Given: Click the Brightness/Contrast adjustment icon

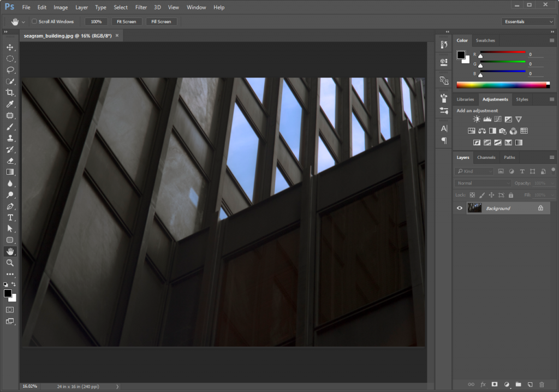Looking at the screenshot, I should click(477, 119).
